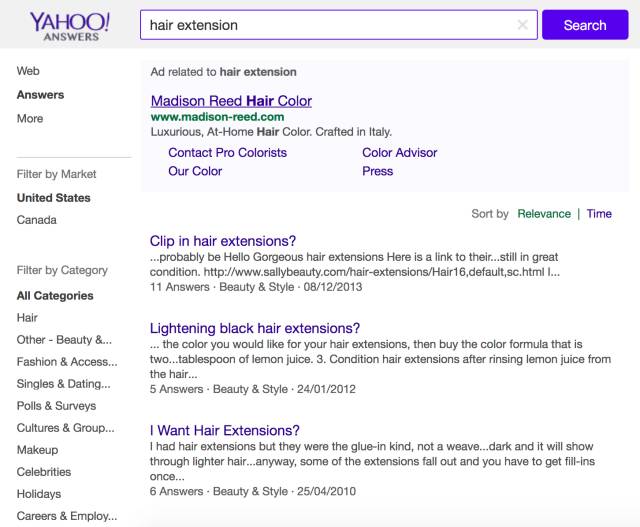Click the Press ad sublink
The width and height of the screenshot is (640, 527).
coord(378,171)
